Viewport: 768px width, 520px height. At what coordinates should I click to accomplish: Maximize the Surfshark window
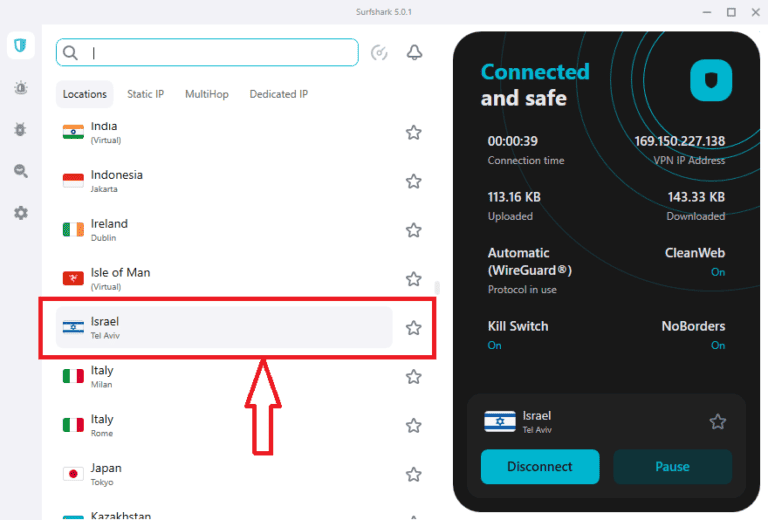pos(731,12)
